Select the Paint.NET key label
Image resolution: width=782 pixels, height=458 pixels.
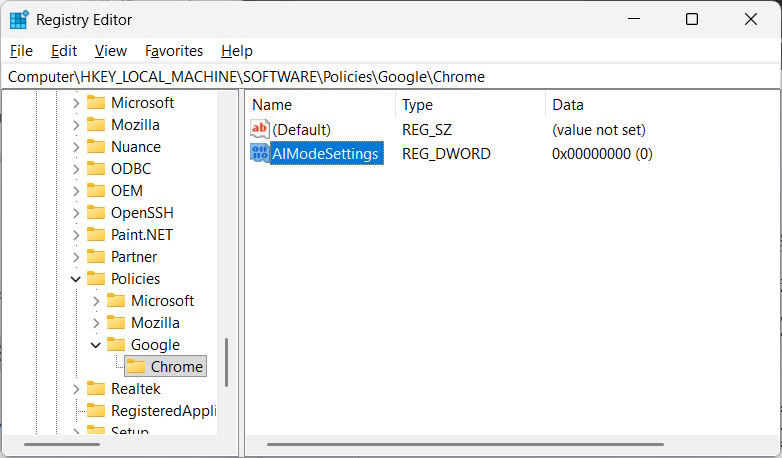click(x=142, y=235)
